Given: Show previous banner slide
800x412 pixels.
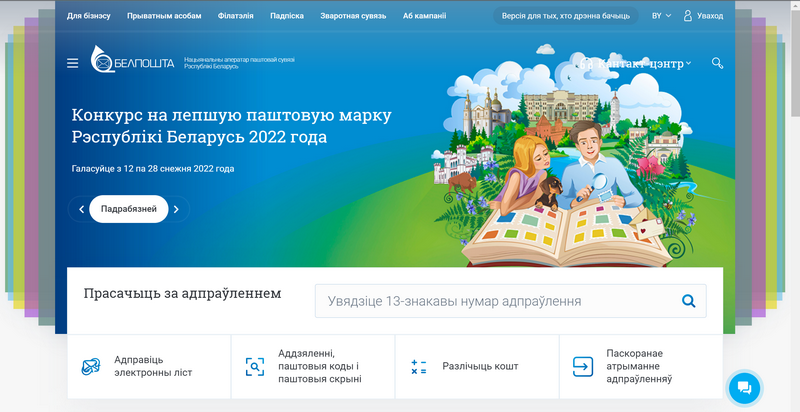Looking at the screenshot, I should click(81, 209).
